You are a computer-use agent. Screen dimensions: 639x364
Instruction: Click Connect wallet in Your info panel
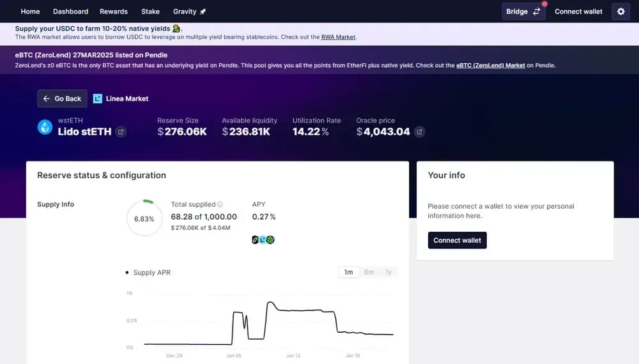[457, 240]
